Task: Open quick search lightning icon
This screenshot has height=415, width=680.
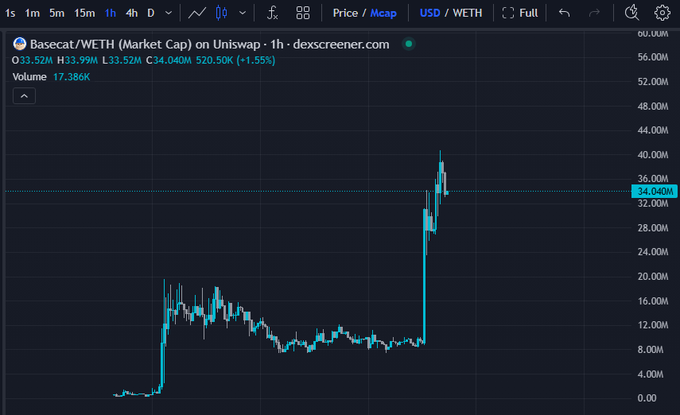Action: coord(631,13)
